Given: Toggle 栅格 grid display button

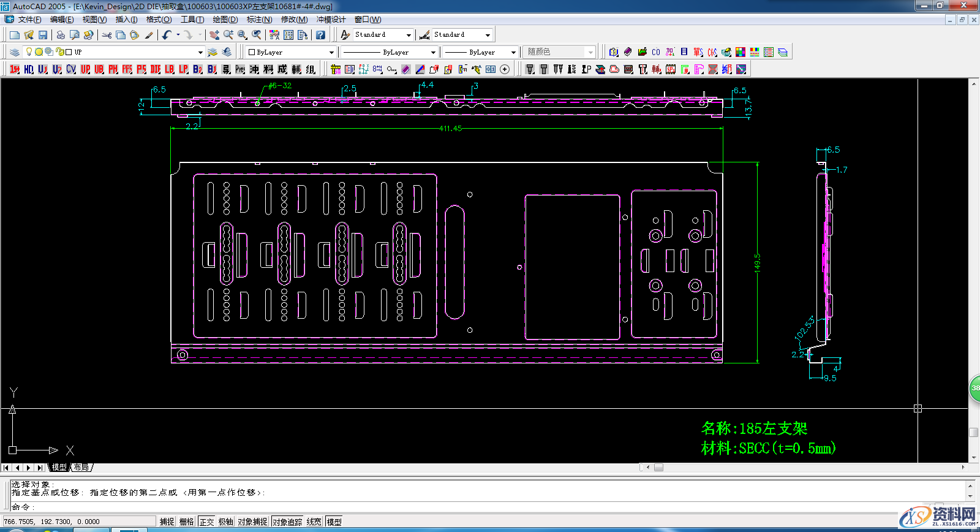Looking at the screenshot, I should pos(186,522).
